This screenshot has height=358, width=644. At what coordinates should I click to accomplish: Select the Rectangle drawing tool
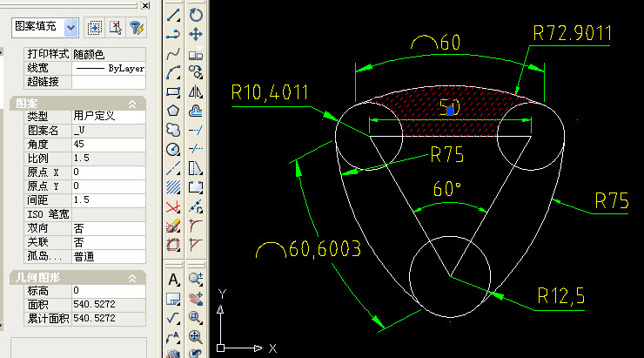(173, 91)
